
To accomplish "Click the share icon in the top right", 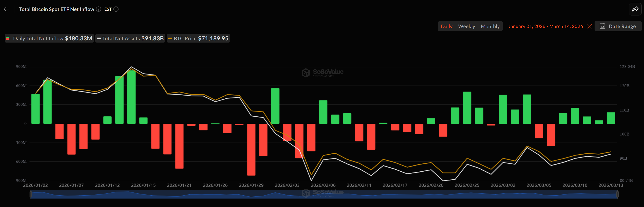I will coord(635,9).
